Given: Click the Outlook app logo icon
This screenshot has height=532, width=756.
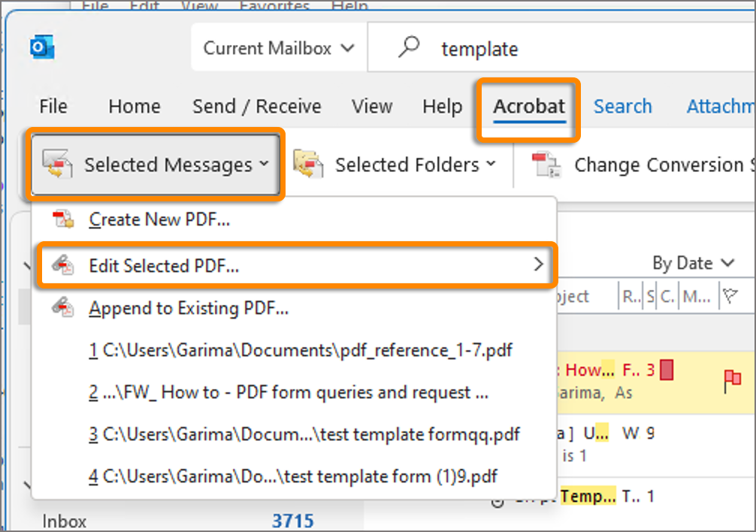Looking at the screenshot, I should [x=43, y=48].
